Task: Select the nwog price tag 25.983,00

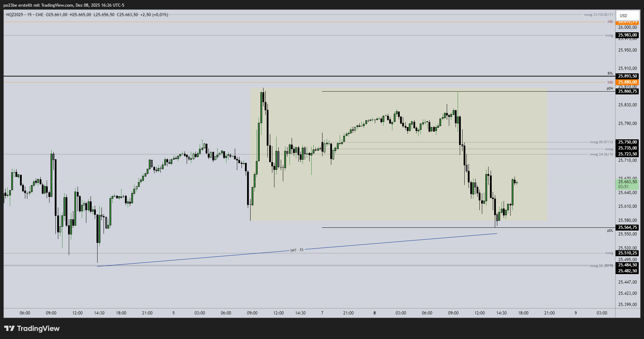Action: pos(628,35)
